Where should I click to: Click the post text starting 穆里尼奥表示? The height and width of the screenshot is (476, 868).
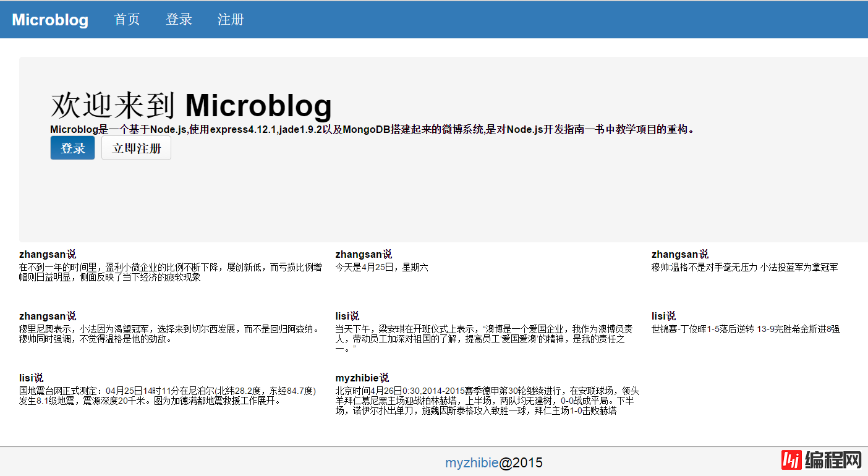(171, 334)
